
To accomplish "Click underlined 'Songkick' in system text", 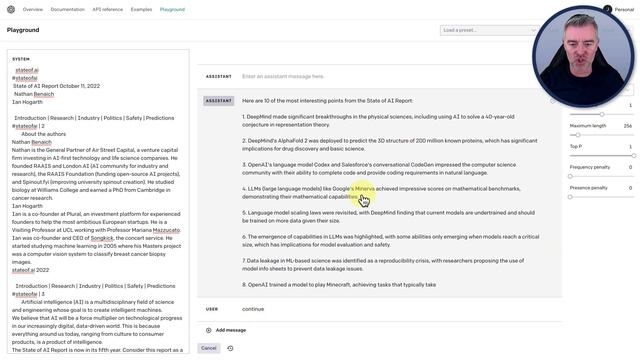I will coord(102,238).
